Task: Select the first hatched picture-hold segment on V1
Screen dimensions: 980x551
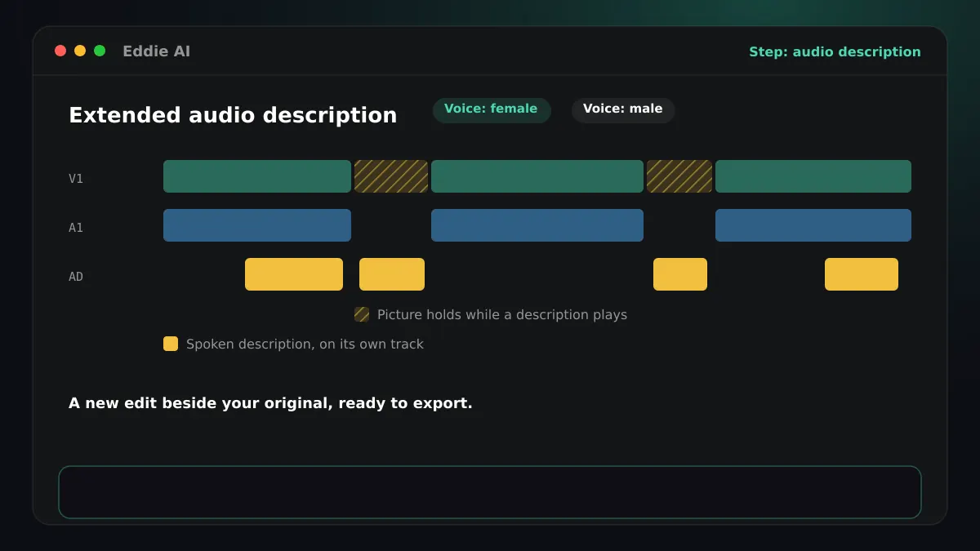Action: pyautogui.click(x=391, y=176)
